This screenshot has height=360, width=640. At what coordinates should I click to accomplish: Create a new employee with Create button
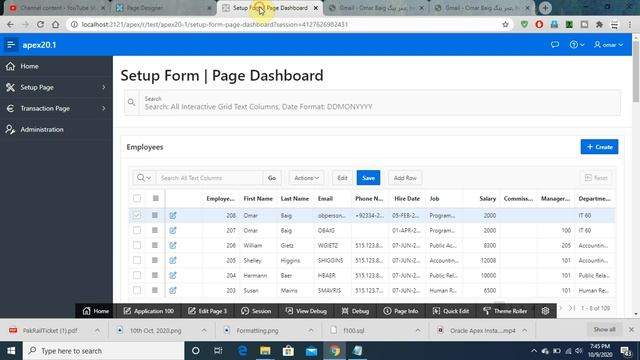599,147
